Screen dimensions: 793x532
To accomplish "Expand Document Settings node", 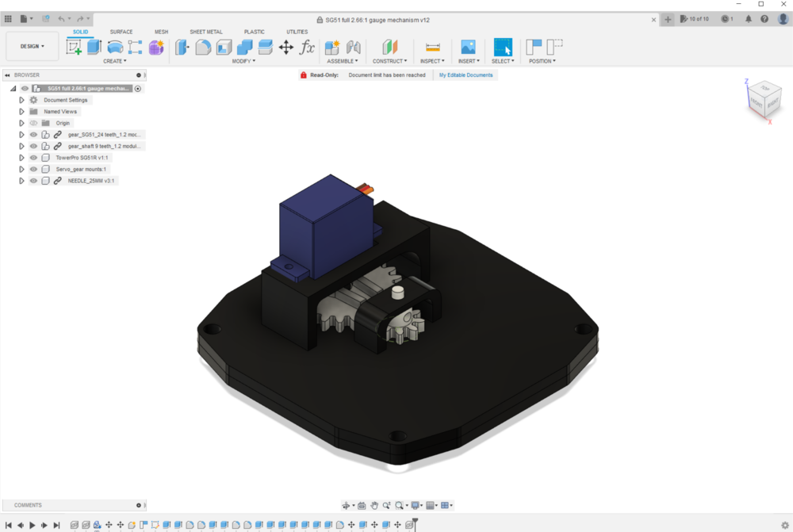I will (x=21, y=100).
